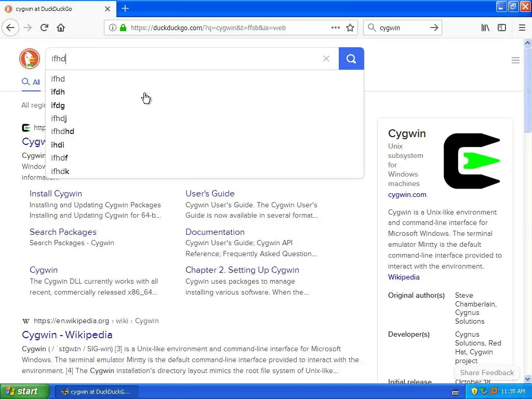This screenshot has height=399, width=532.
Task: Open the User's Guide link
Action: click(210, 193)
